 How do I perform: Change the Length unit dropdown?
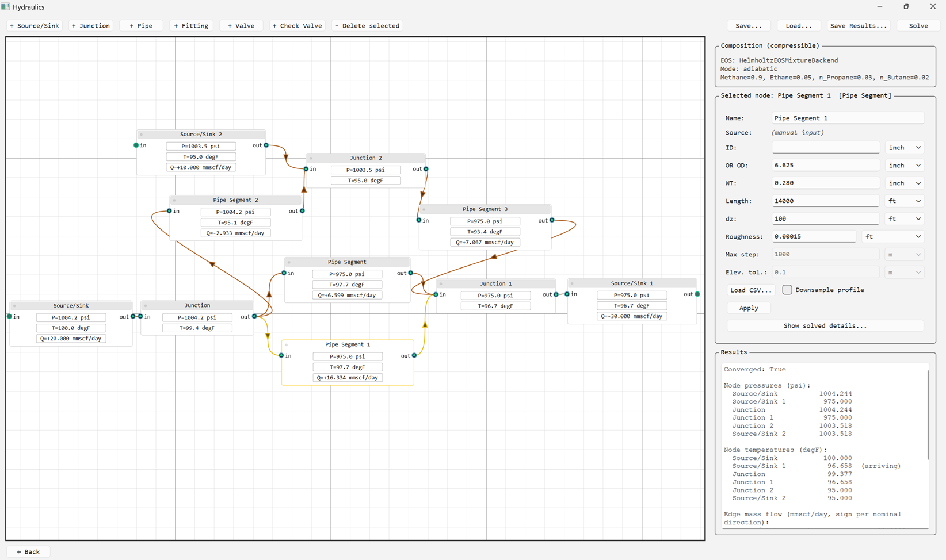[x=905, y=201]
